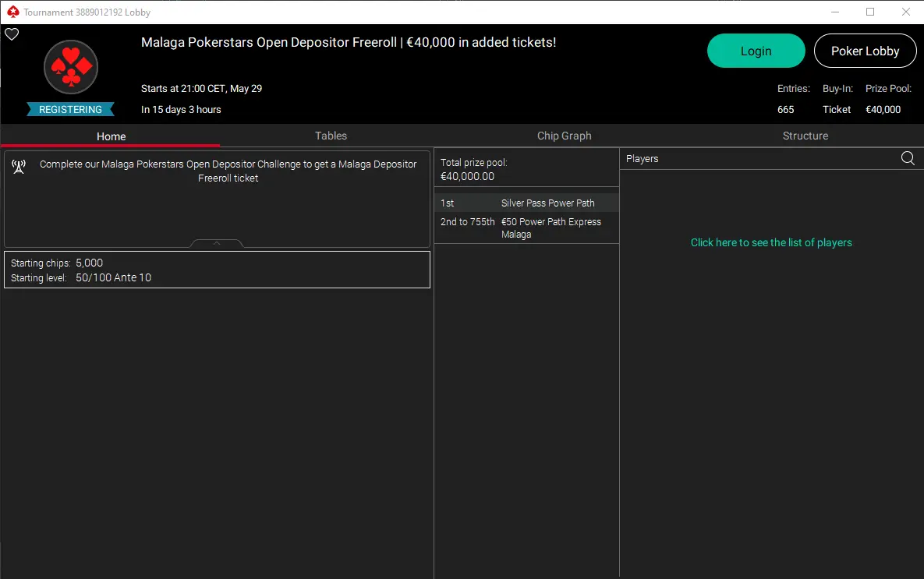The height and width of the screenshot is (579, 924).
Task: Open the player search magnifier icon
Action: tap(908, 158)
